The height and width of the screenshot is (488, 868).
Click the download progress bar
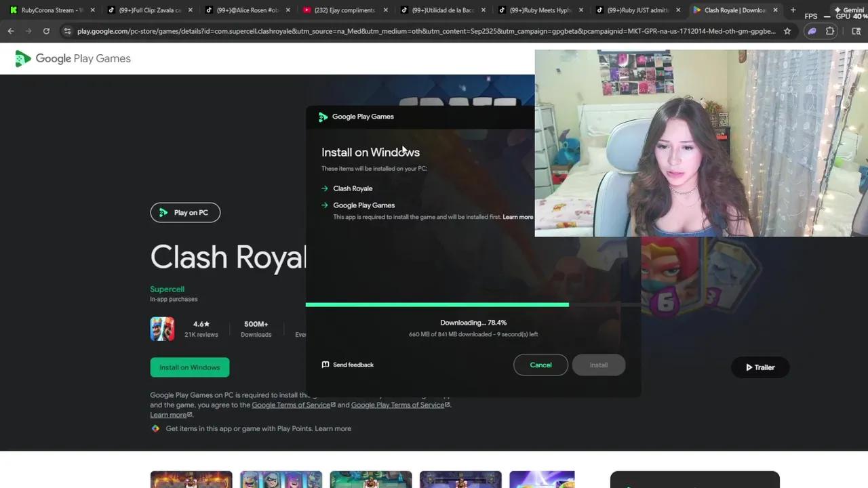pyautogui.click(x=473, y=305)
